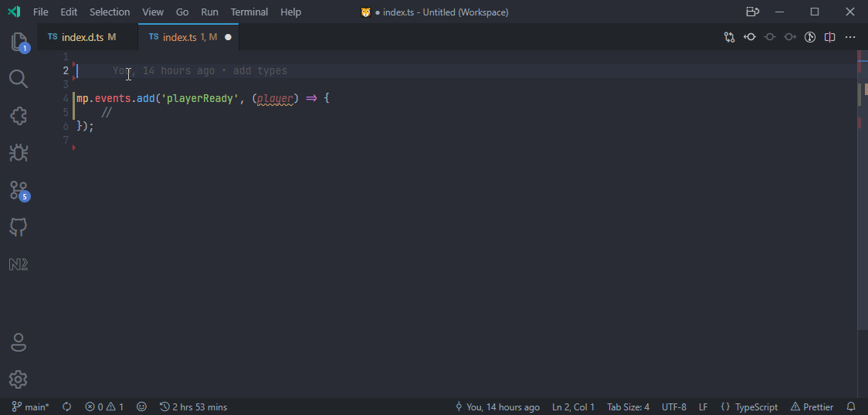Change indentation Tab Size: 4

tap(629, 406)
